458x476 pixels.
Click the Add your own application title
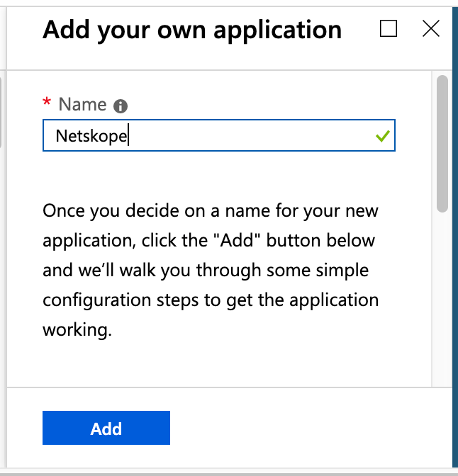coord(192,30)
